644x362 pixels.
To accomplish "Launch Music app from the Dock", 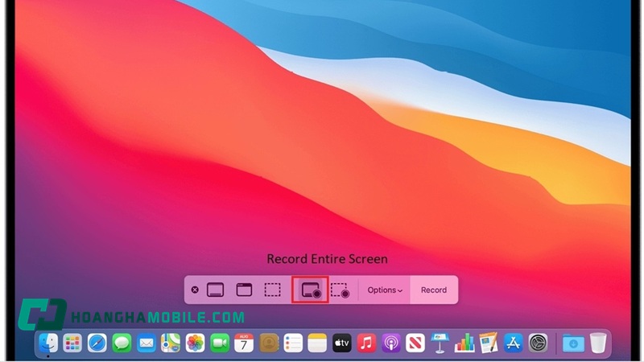I will tap(366, 343).
